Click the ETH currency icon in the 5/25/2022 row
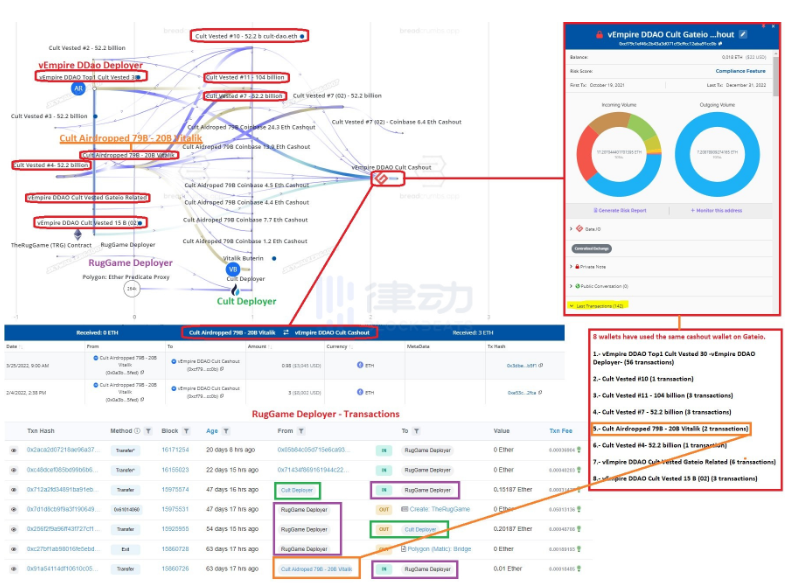 (x=360, y=365)
